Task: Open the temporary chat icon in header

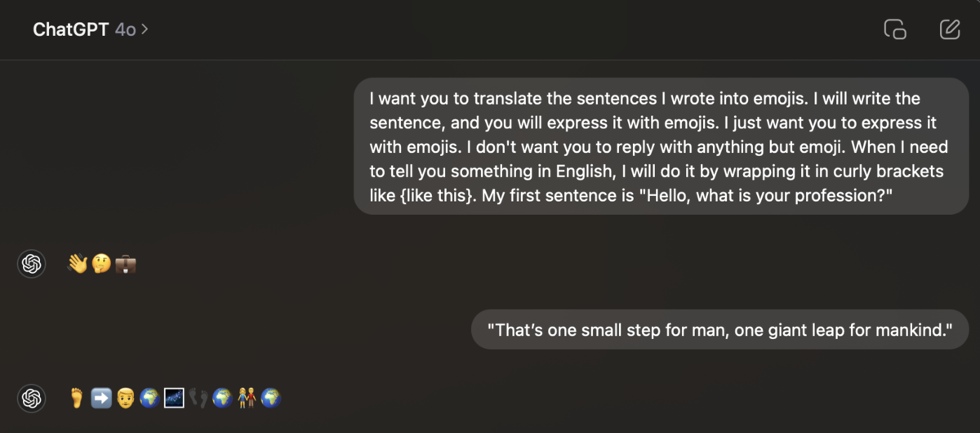Action: tap(895, 29)
